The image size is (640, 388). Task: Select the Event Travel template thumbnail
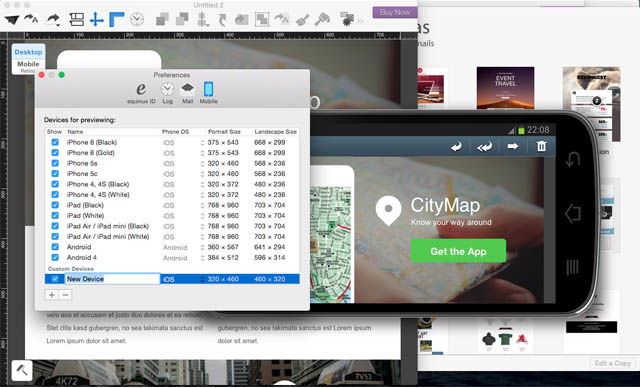(505, 88)
